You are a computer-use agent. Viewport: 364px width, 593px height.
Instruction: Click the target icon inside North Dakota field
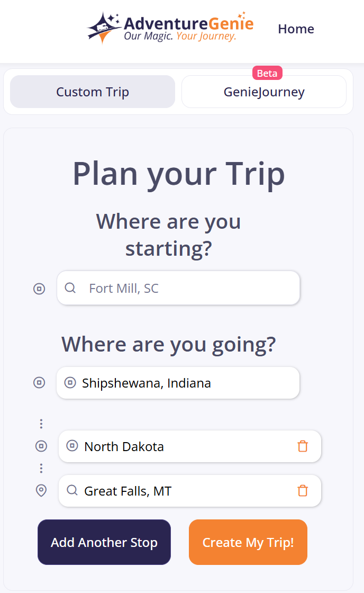[x=72, y=446]
